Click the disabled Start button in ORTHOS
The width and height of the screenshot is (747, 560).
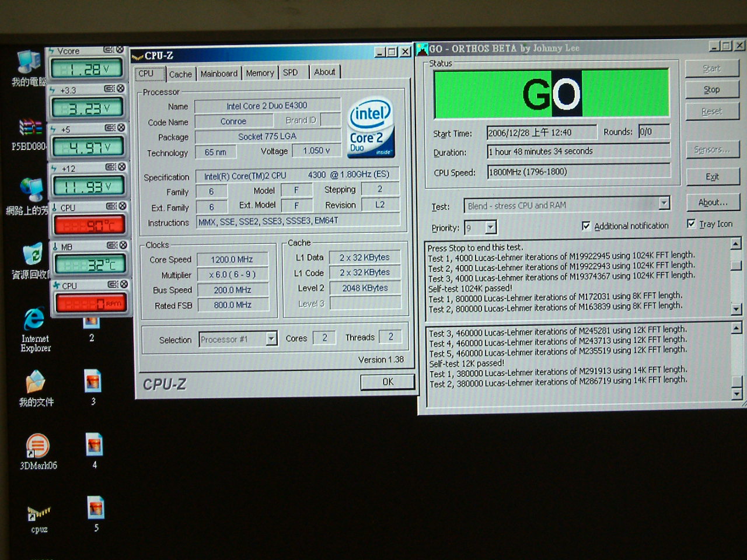point(711,68)
